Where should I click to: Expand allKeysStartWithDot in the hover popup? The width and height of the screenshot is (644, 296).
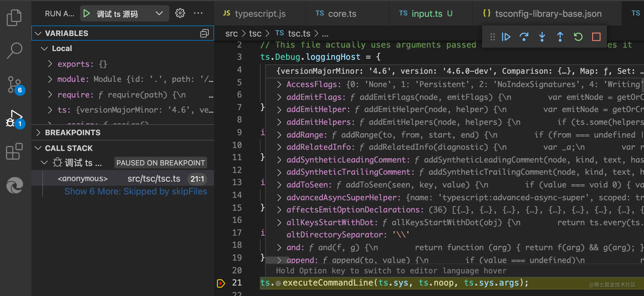pos(279,223)
